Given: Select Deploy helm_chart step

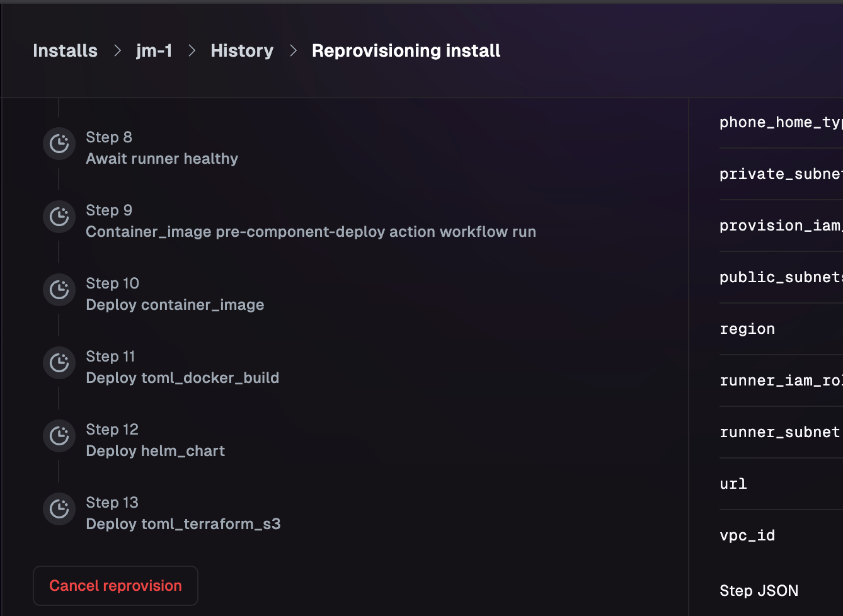Looking at the screenshot, I should pyautogui.click(x=156, y=440).
